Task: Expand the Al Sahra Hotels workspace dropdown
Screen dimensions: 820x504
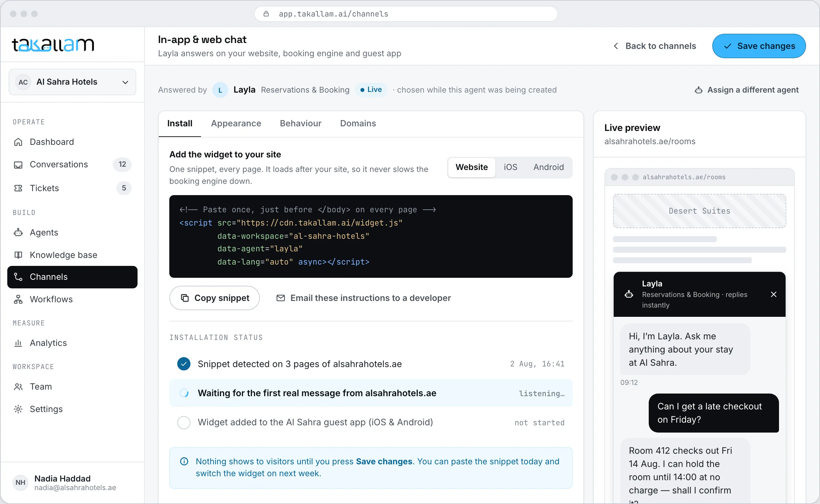Action: click(x=72, y=82)
